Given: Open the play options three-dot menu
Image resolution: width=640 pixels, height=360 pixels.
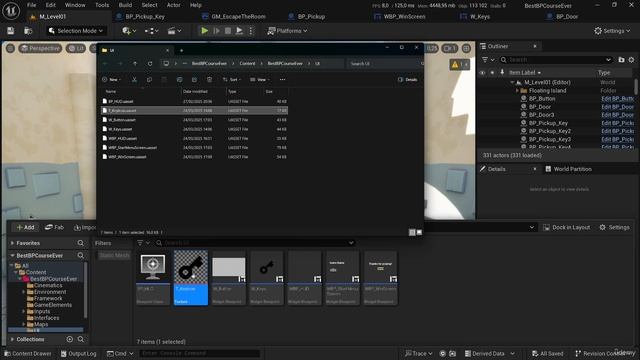Looking at the screenshot, I should click(251, 31).
